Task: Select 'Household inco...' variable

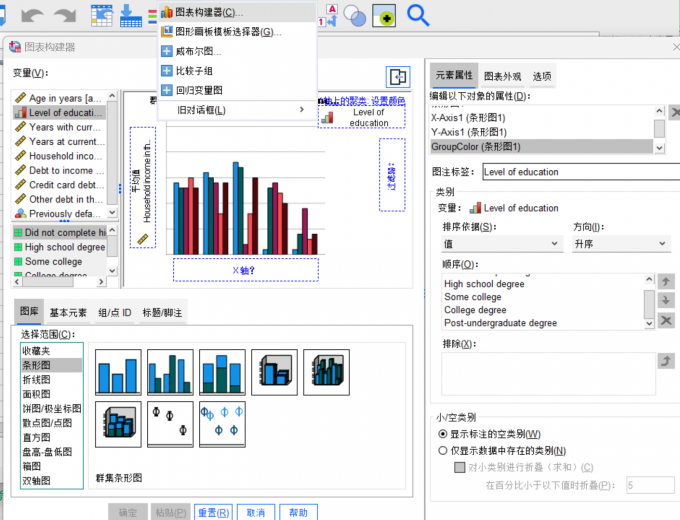Action: coord(59,156)
